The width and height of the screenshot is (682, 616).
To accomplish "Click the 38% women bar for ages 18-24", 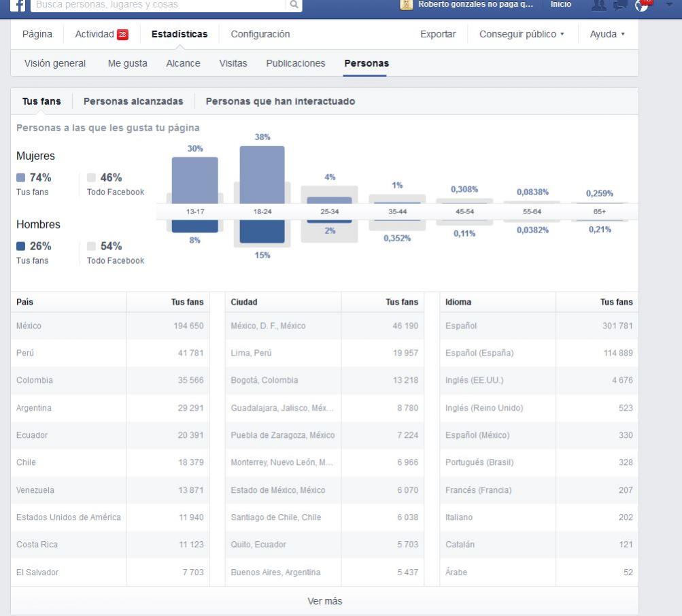I will tap(262, 175).
